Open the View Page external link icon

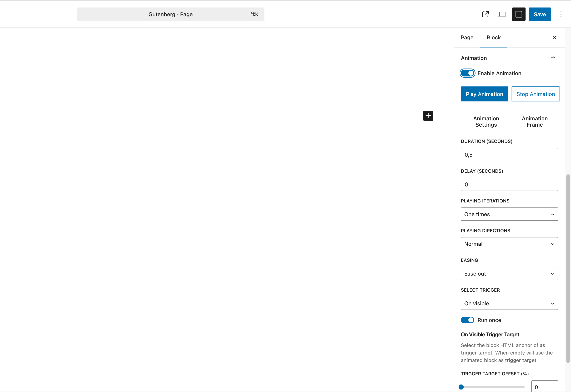485,14
